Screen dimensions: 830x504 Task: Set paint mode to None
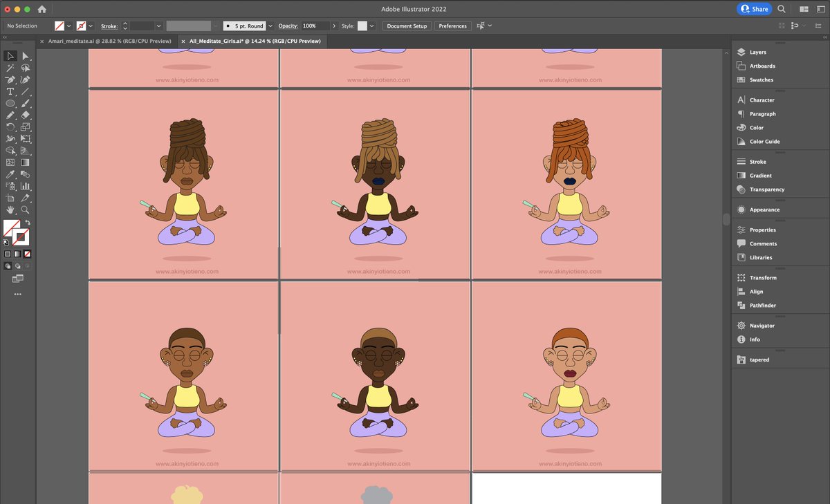(x=27, y=254)
